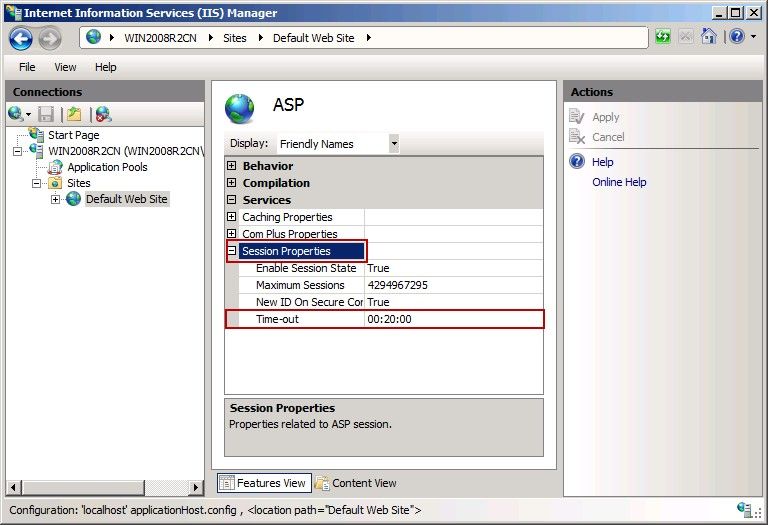Open dropdown arrow after Sites breadcrumb
This screenshot has width=768, height=525.
tap(261, 38)
